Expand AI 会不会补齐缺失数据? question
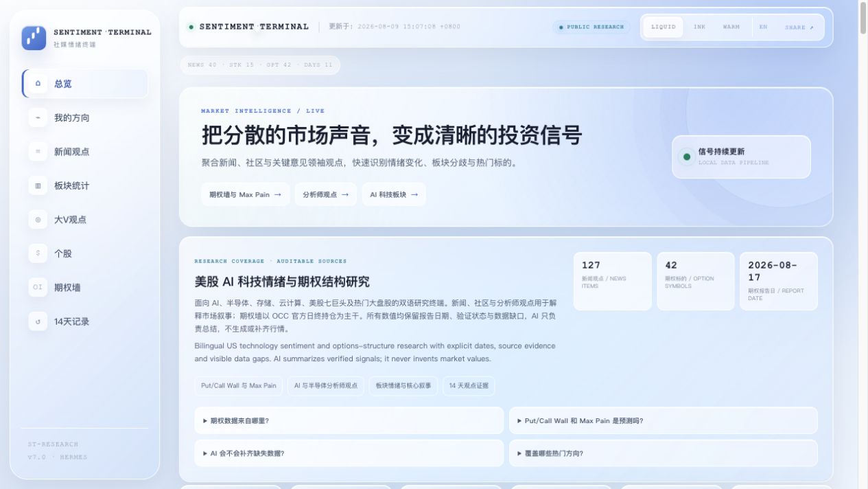 pyautogui.click(x=349, y=453)
